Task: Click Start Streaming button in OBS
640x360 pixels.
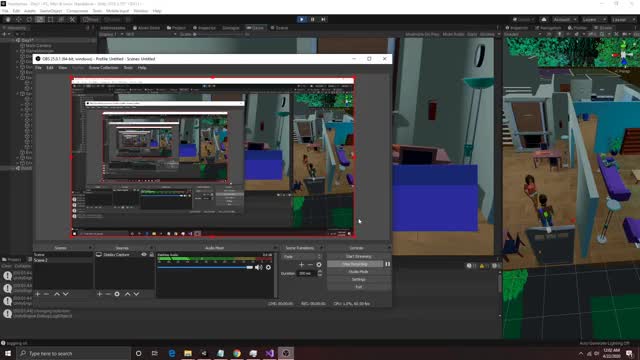Action: [358, 257]
